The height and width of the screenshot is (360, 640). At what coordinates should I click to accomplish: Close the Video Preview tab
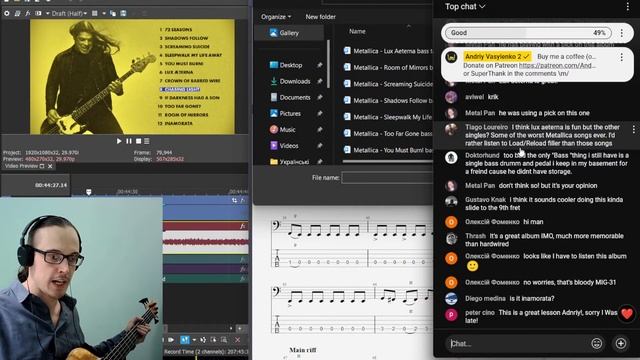pos(50,166)
